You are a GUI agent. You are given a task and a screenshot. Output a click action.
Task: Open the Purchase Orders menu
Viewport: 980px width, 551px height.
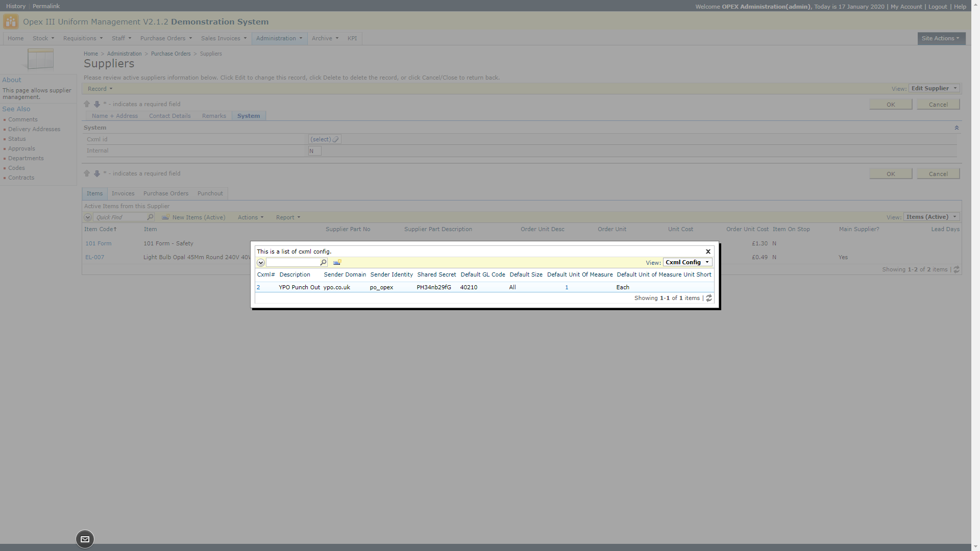[166, 38]
